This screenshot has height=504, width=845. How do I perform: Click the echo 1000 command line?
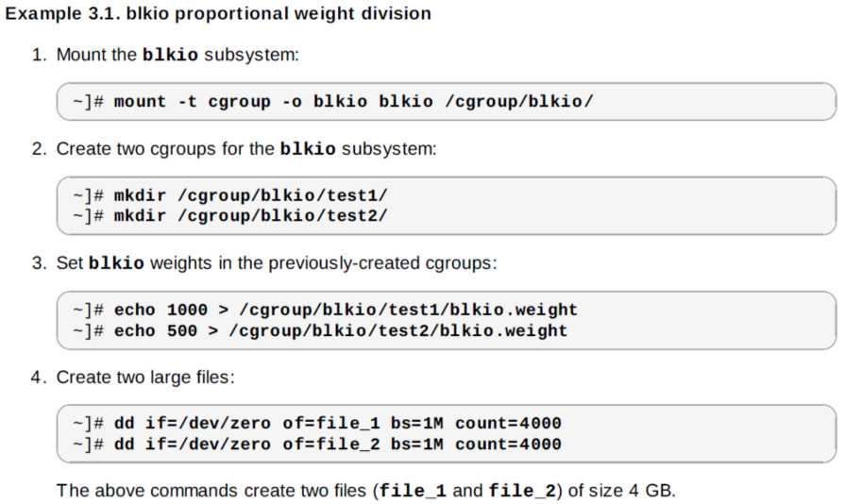[x=346, y=310]
